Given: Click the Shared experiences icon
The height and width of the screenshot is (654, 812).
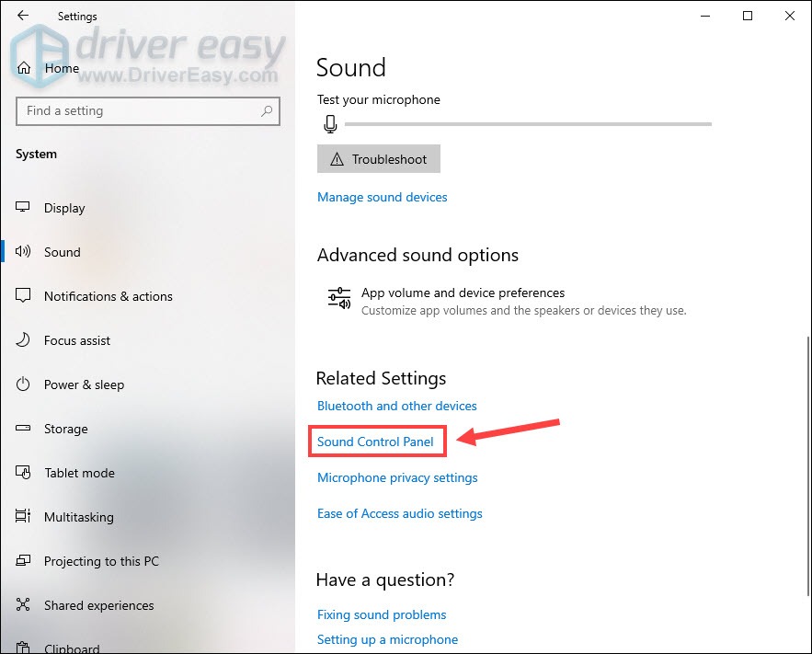Looking at the screenshot, I should pos(21,605).
